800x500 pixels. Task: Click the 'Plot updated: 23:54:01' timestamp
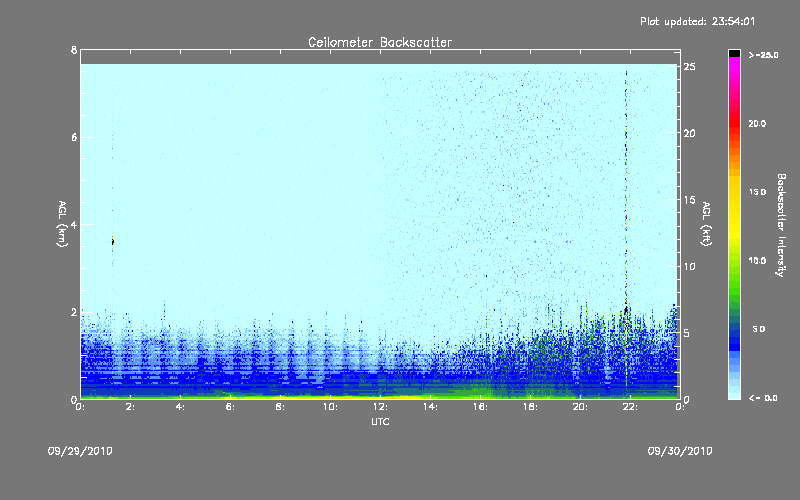coord(697,21)
